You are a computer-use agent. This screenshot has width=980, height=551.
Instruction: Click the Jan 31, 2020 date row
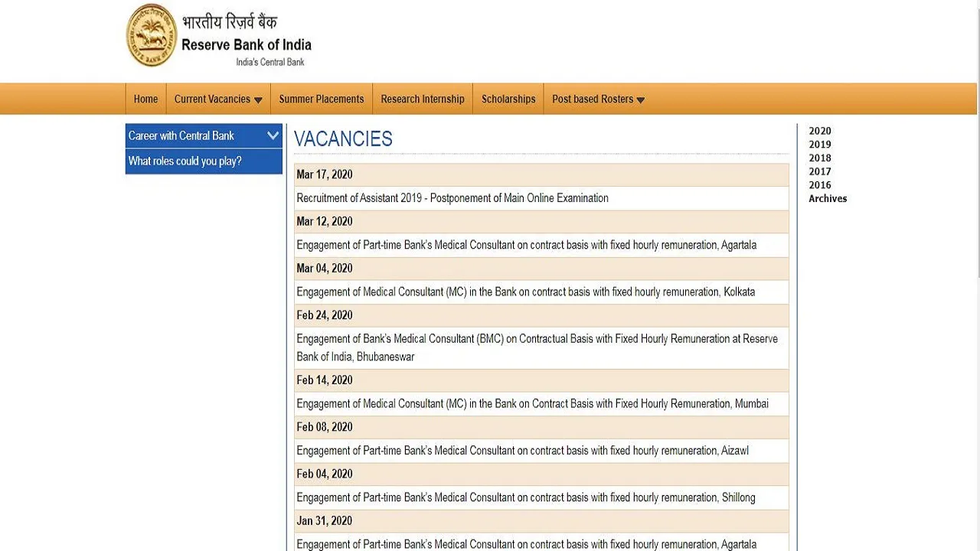click(541, 521)
